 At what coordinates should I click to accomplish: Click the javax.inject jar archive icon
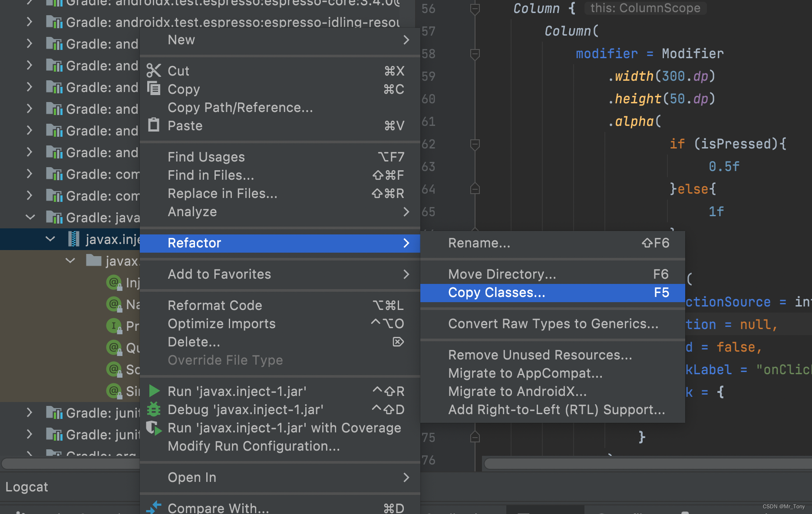pyautogui.click(x=74, y=239)
